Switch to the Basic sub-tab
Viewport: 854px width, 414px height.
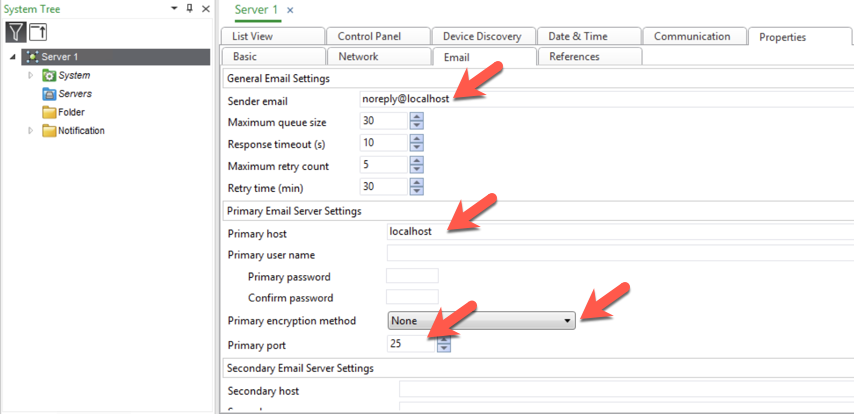(x=272, y=57)
